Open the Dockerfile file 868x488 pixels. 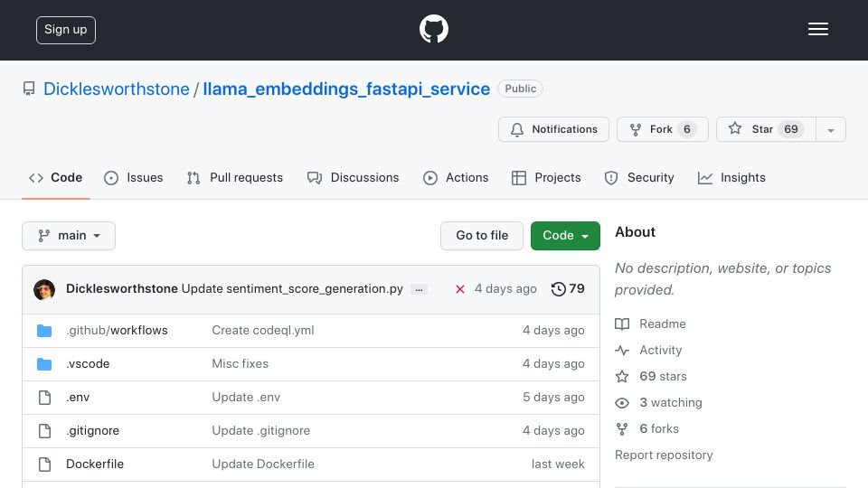(95, 465)
